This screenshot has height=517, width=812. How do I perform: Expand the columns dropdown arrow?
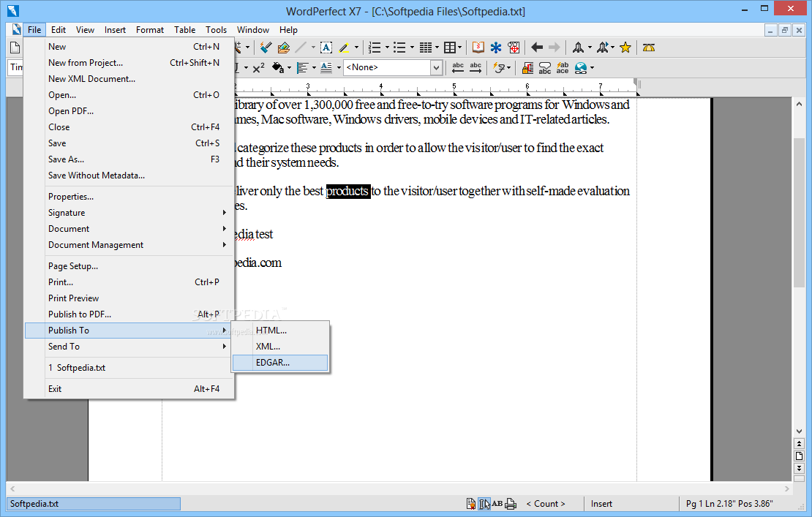[x=437, y=48]
